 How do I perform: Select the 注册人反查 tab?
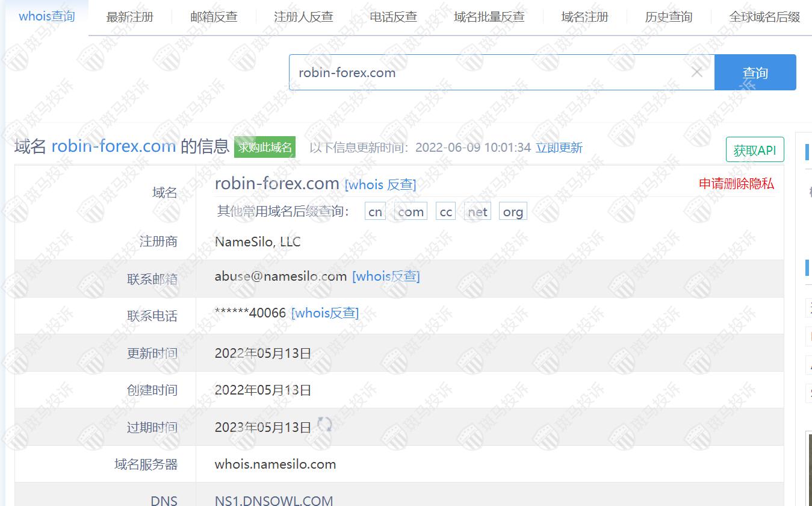303,17
